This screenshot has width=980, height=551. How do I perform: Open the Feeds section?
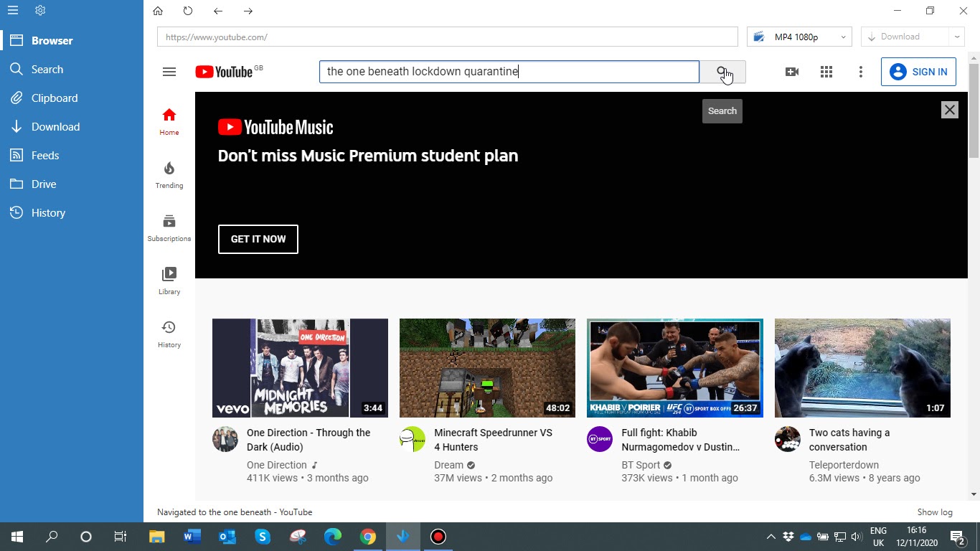tap(72, 156)
